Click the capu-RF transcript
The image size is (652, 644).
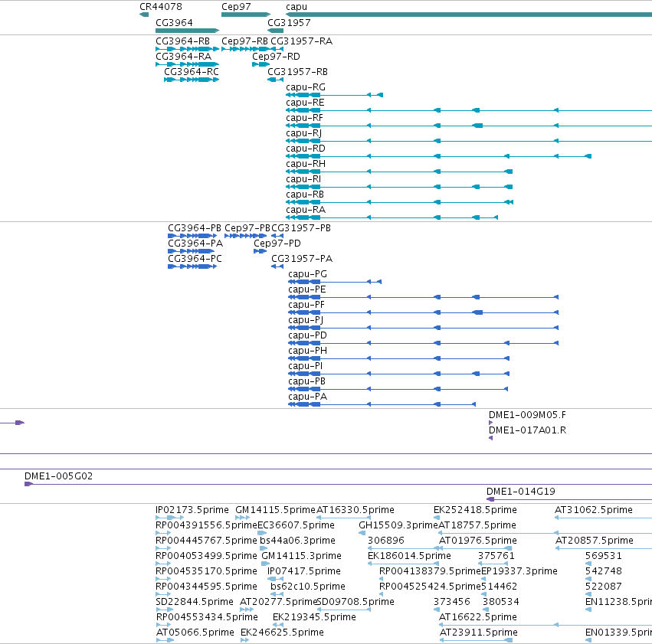click(469, 126)
